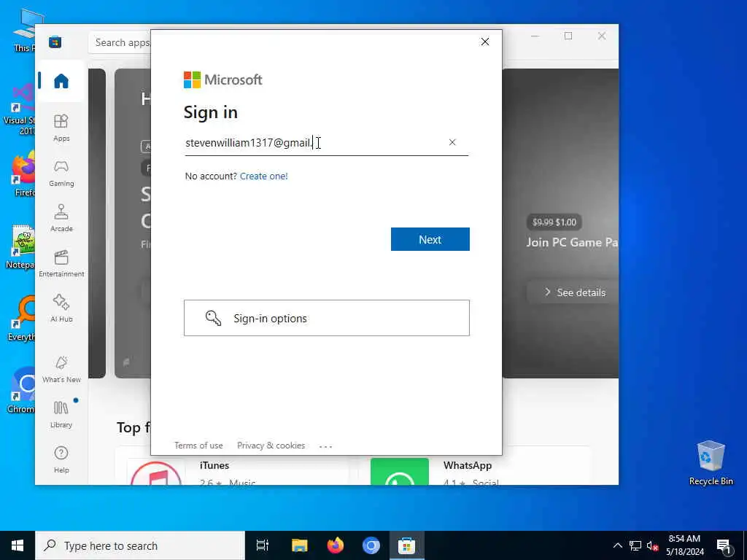Click the Store search apps box
Viewport: 747px width, 560px height.
[x=121, y=42]
